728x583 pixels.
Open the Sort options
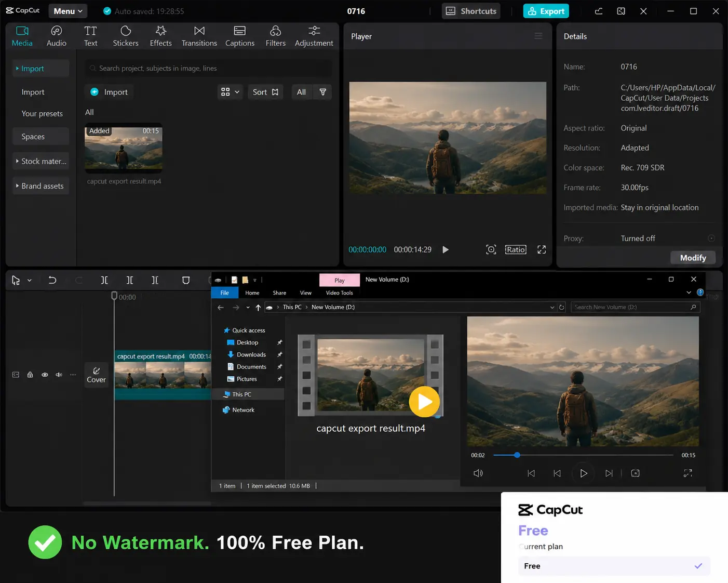[265, 92]
